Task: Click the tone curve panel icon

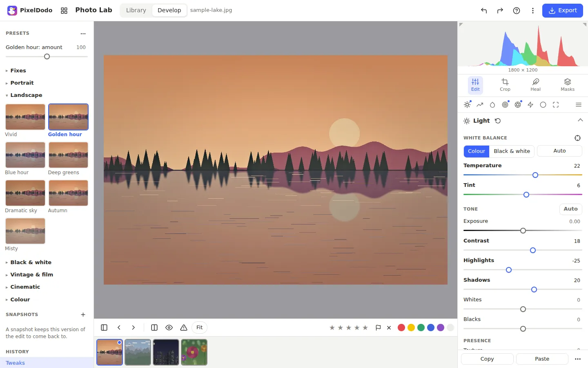Action: 480,105
